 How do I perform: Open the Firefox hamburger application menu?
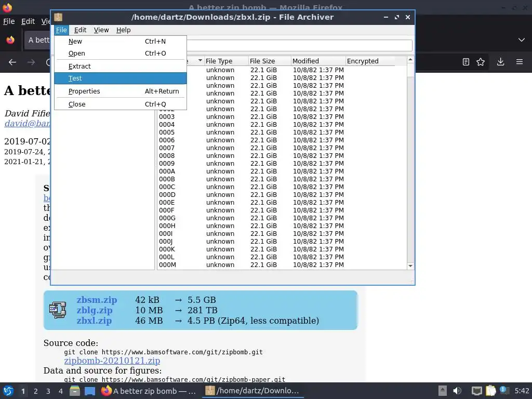click(x=520, y=62)
